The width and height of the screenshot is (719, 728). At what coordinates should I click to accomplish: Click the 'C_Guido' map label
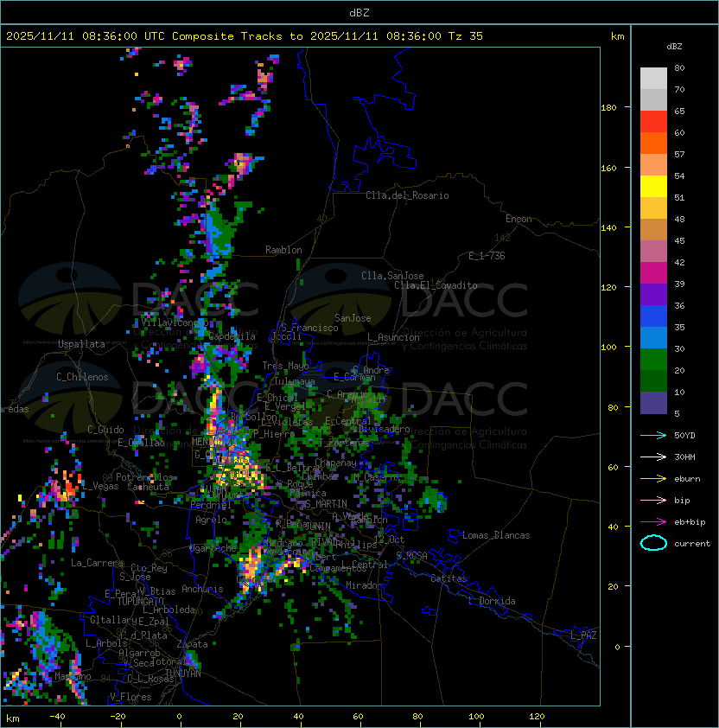pyautogui.click(x=105, y=430)
